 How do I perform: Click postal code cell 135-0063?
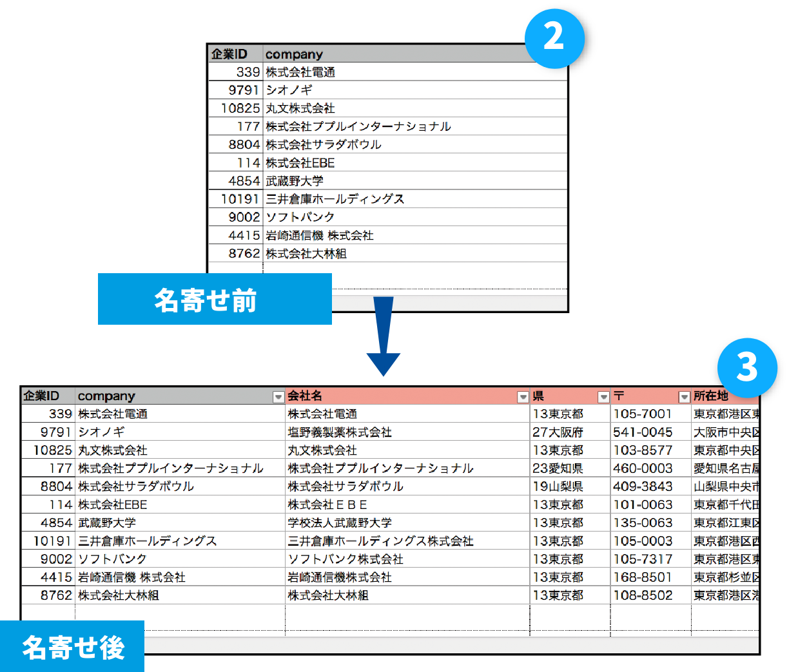pyautogui.click(x=650, y=523)
